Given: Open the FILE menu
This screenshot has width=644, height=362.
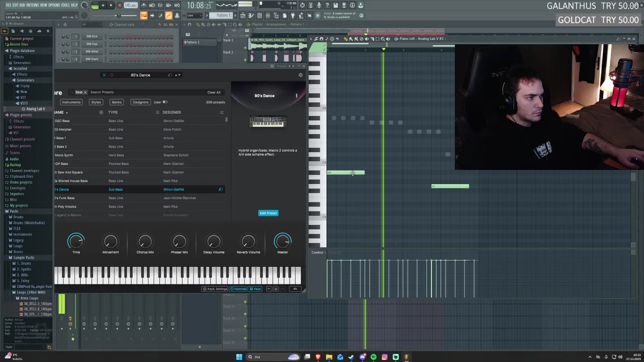Looking at the screenshot, I should pos(8,5).
